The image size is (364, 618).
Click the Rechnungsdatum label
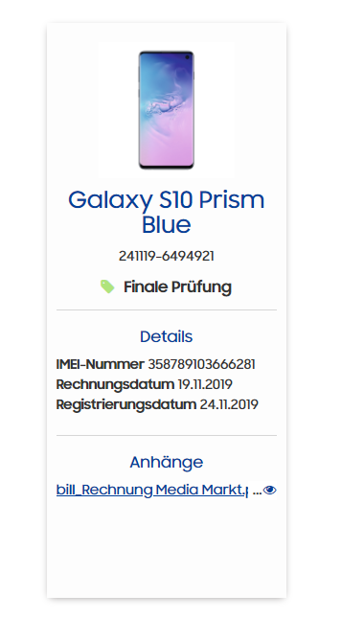pyautogui.click(x=115, y=384)
